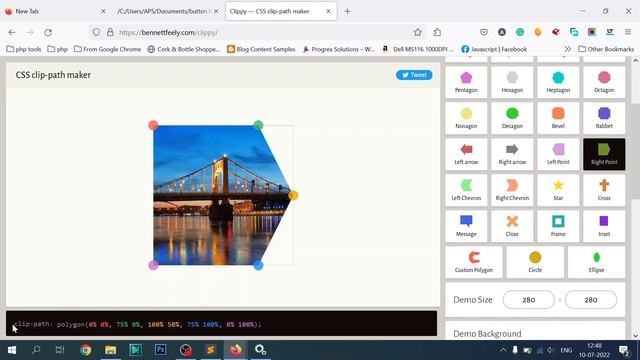
Task: Select the Hexagon shape
Action: pyautogui.click(x=512, y=82)
